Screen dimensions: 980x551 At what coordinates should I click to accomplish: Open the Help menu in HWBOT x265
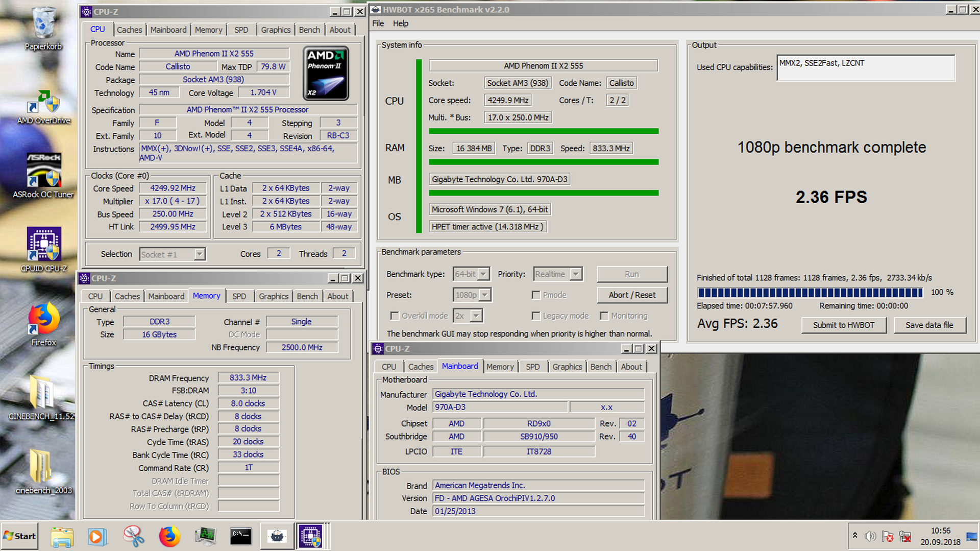click(x=401, y=23)
